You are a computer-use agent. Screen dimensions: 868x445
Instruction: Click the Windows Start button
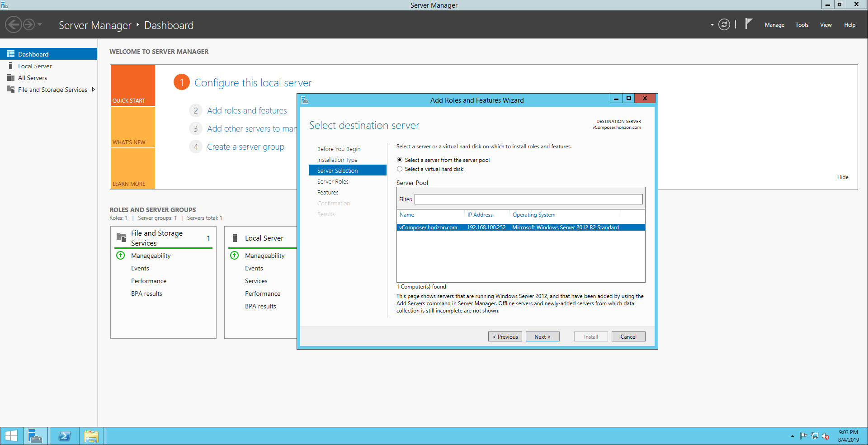pyautogui.click(x=11, y=436)
